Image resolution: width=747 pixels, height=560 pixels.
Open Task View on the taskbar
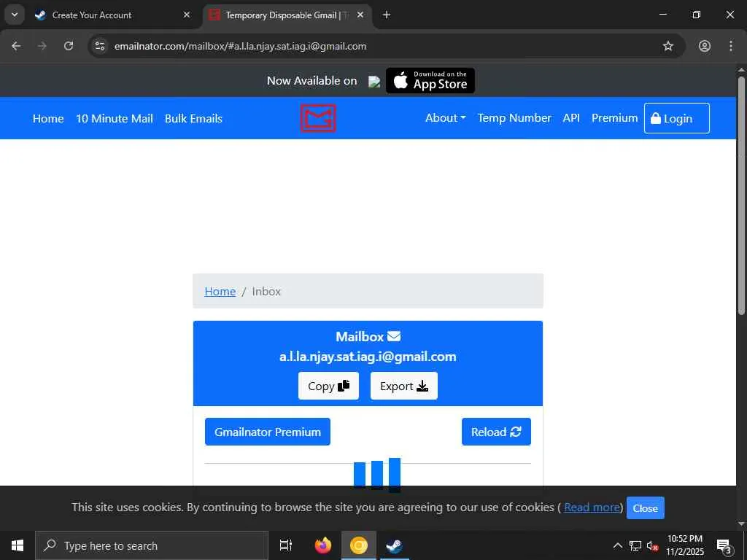(x=286, y=545)
